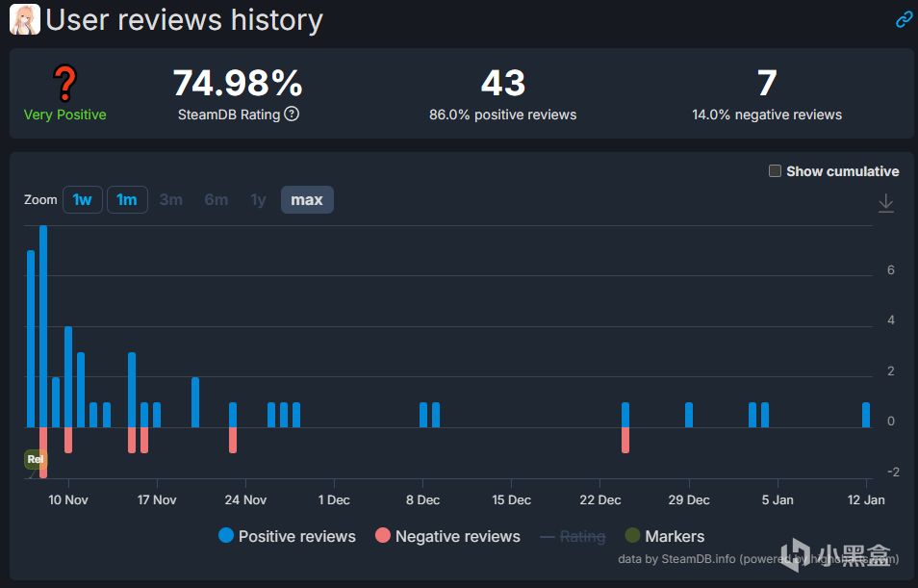
Task: Select the 3m zoom option
Action: (171, 200)
